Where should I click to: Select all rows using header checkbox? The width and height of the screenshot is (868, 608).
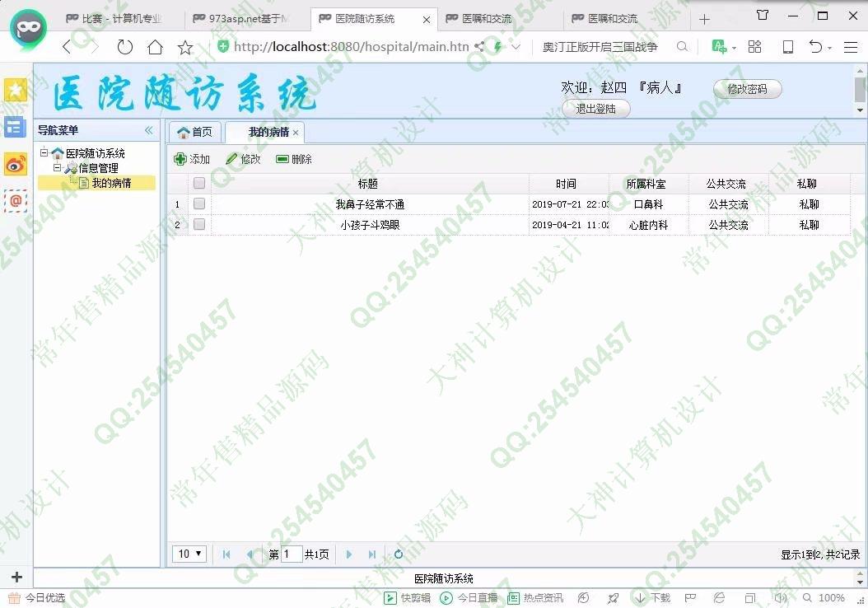(x=199, y=184)
